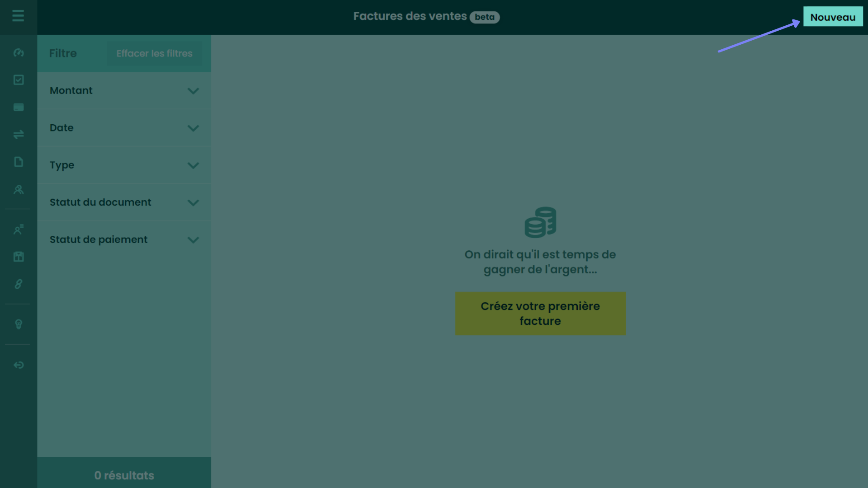The width and height of the screenshot is (868, 488).
Task: Click Créez votre première facture
Action: [x=540, y=314]
